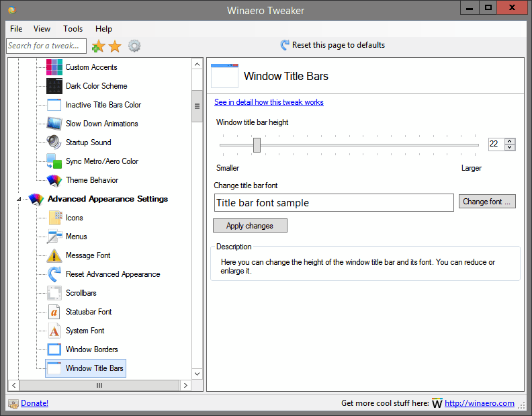Click Reset this page to defaults
532x416 pixels.
pos(332,45)
